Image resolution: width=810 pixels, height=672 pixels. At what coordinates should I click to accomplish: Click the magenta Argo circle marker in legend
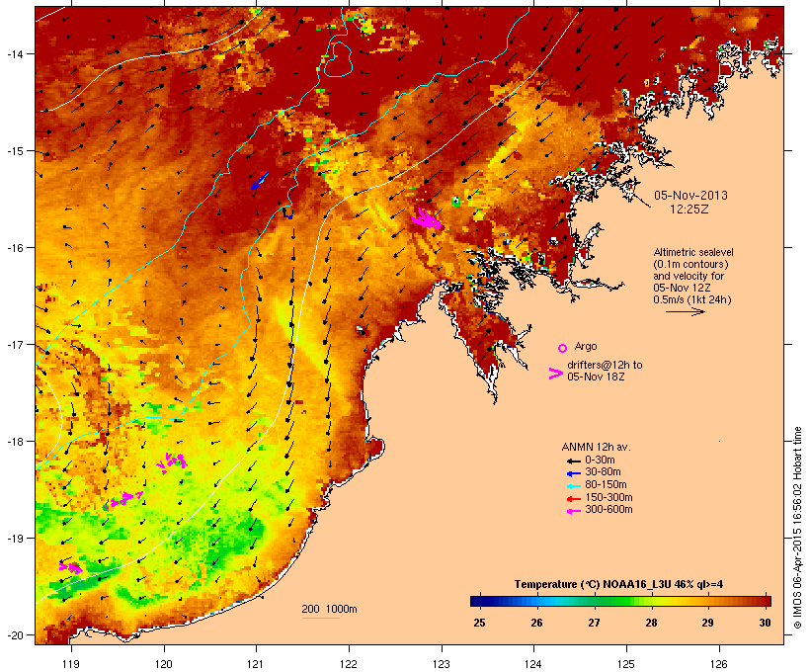click(563, 348)
